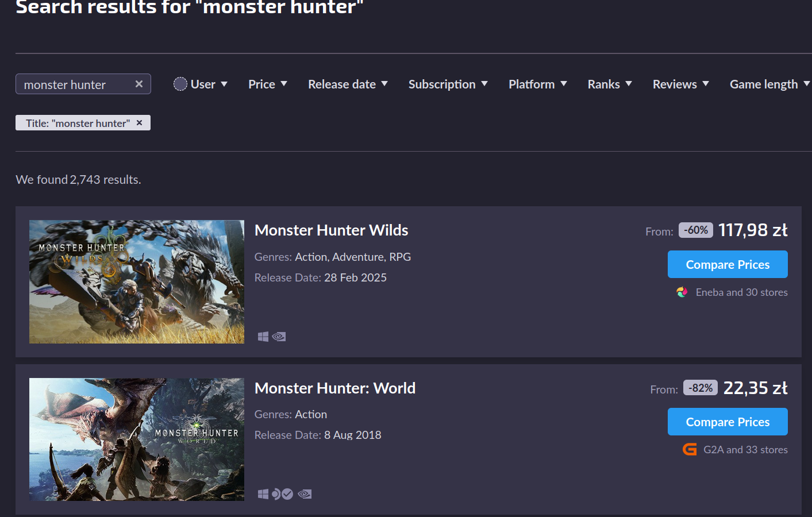Open the Ranks filter dropdown

click(610, 84)
